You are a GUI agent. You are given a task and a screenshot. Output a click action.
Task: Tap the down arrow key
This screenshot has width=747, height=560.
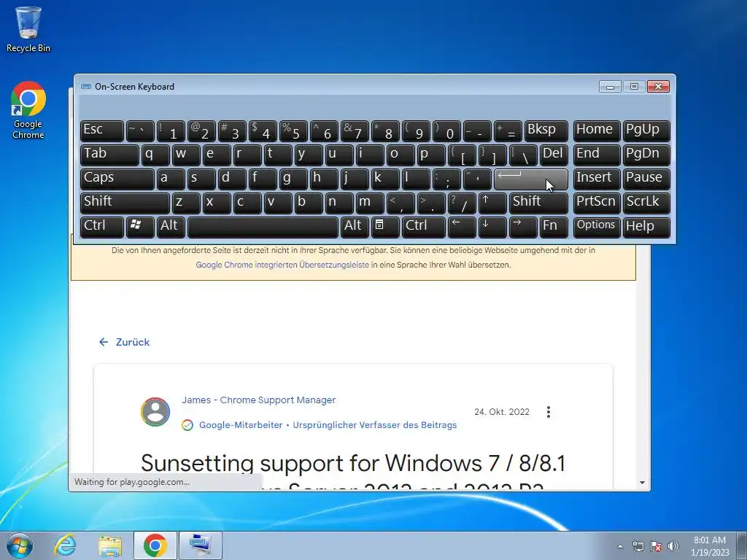492,227
